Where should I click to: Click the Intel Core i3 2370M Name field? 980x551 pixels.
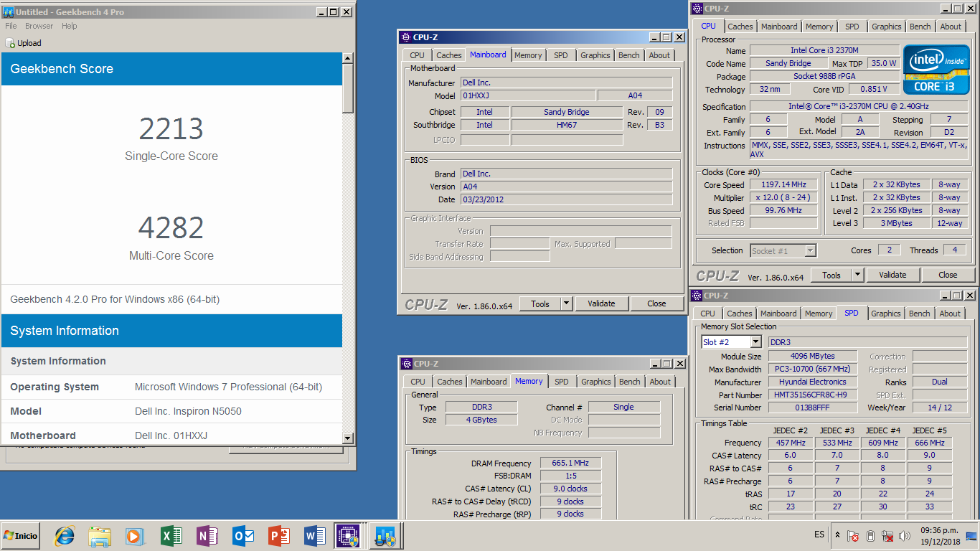[x=824, y=50]
